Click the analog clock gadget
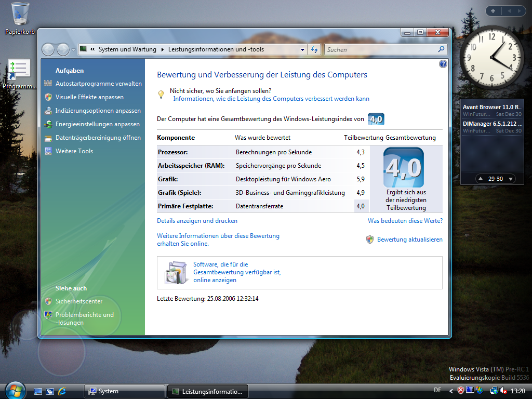Image resolution: width=532 pixels, height=399 pixels. coord(491,57)
